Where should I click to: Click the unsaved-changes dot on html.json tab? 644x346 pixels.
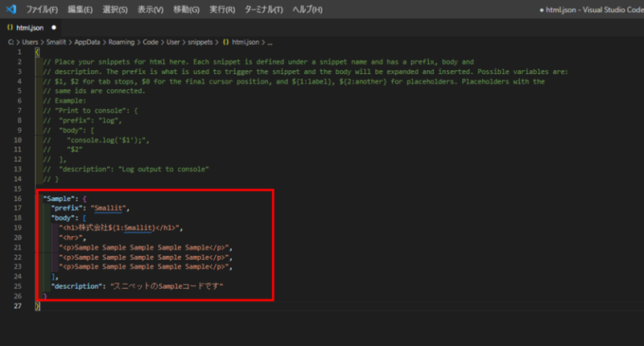(54, 27)
